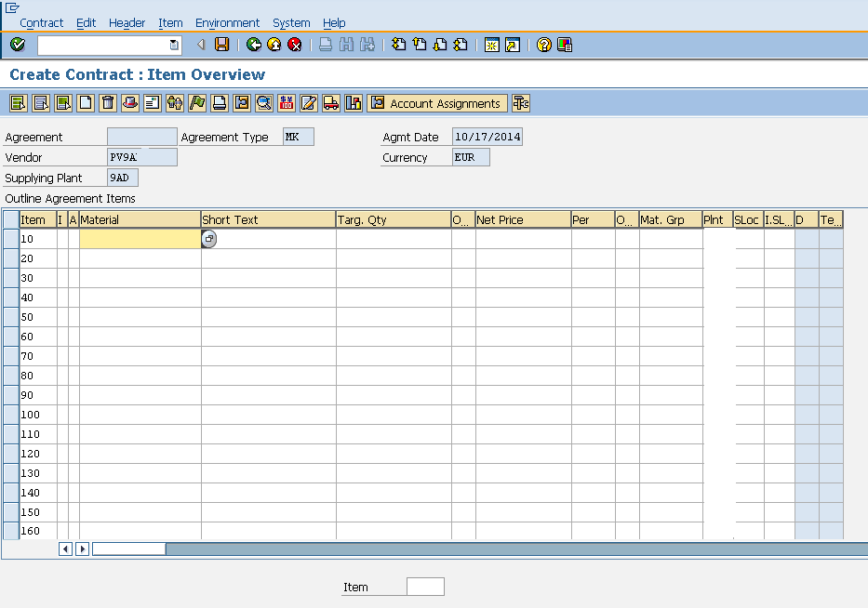Click the yellow Help question mark icon
The height and width of the screenshot is (608, 868).
(544, 45)
